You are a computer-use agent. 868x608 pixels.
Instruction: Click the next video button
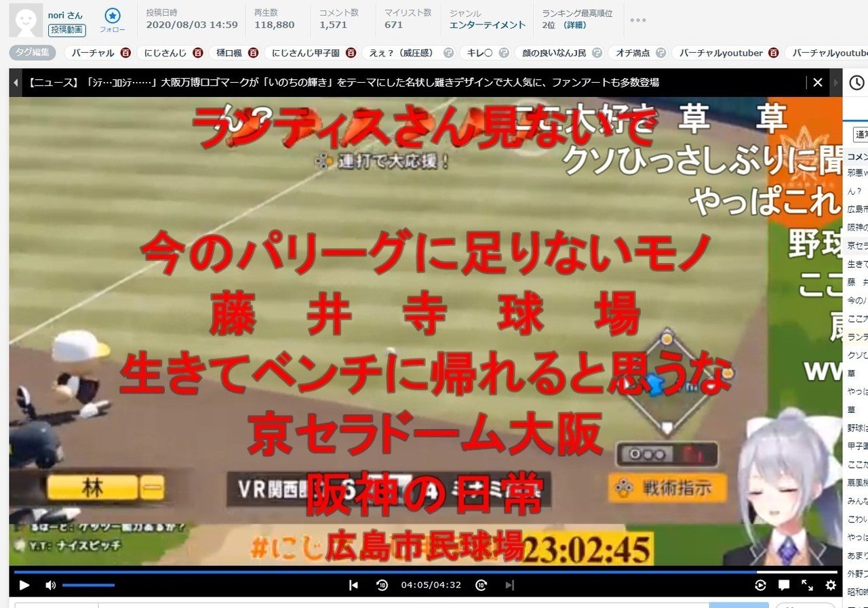pyautogui.click(x=510, y=585)
